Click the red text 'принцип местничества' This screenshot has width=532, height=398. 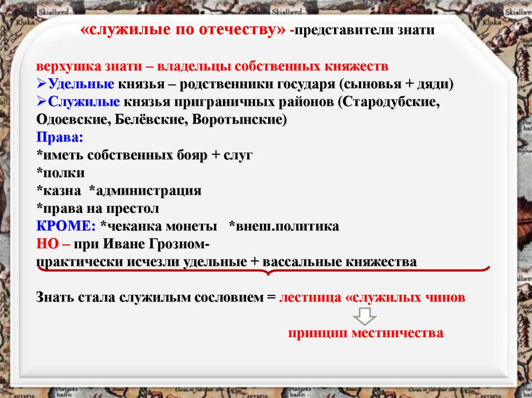click(366, 333)
